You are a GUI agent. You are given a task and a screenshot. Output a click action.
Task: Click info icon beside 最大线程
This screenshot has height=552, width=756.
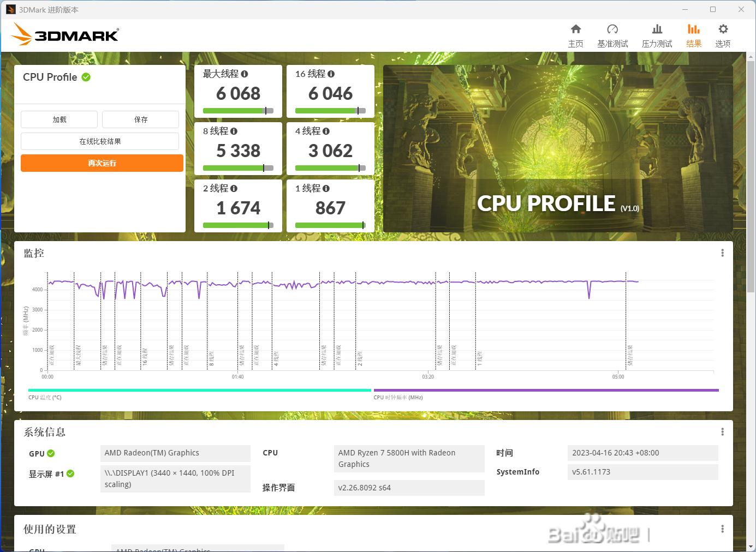pyautogui.click(x=245, y=74)
